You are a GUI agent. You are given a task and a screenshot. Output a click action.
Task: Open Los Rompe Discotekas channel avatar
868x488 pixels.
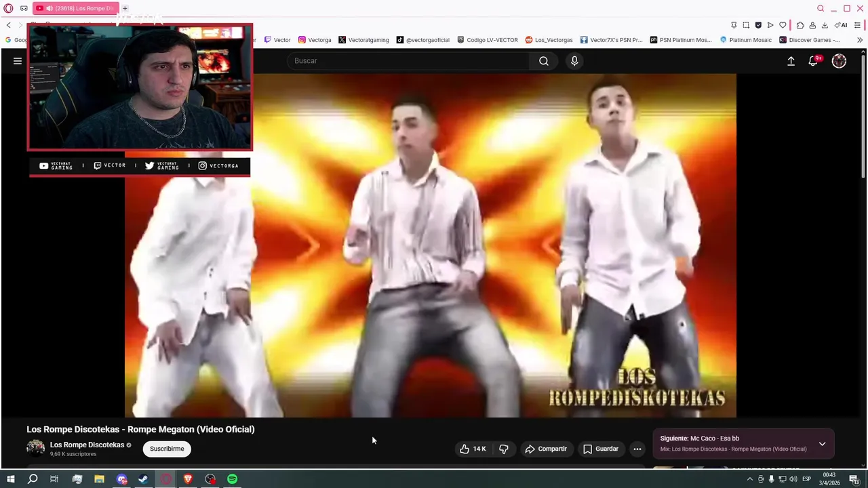(x=35, y=448)
